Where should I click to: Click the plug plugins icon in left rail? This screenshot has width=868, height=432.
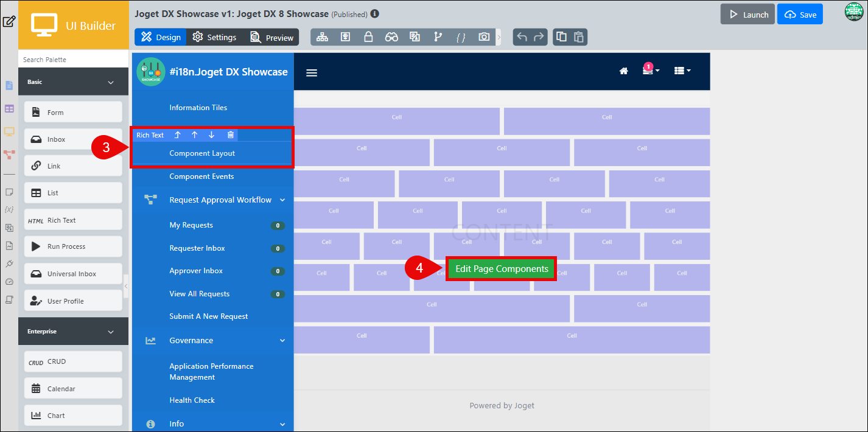tap(9, 263)
